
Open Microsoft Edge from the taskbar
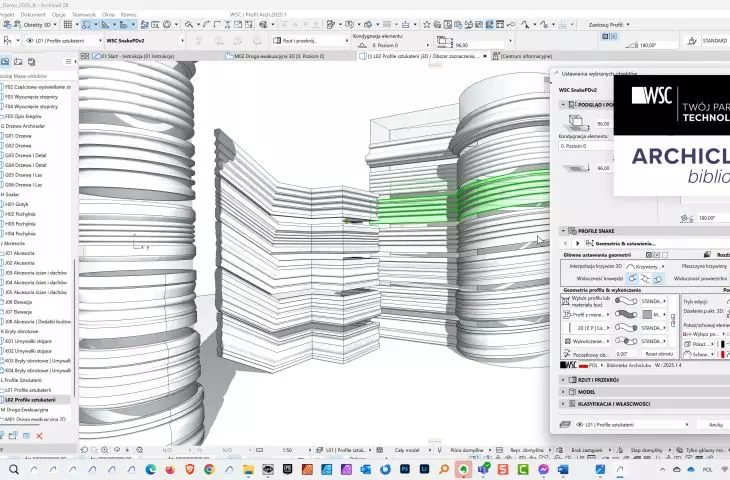coord(150,469)
